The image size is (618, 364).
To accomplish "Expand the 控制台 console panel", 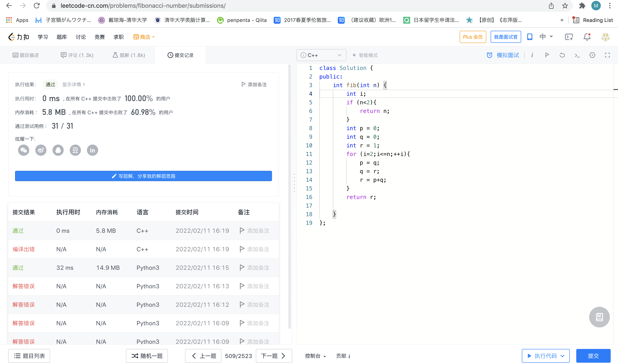I will pos(315,356).
